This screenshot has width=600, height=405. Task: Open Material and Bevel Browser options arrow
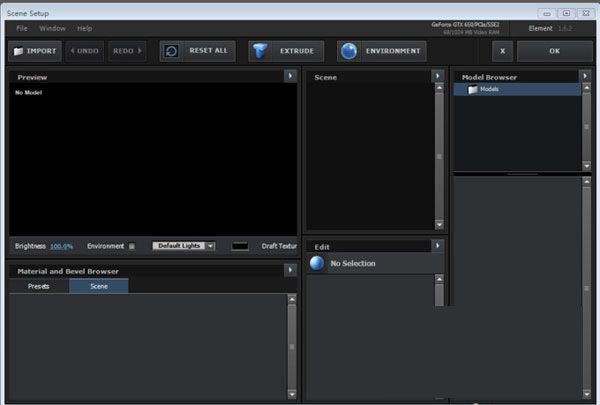click(290, 270)
